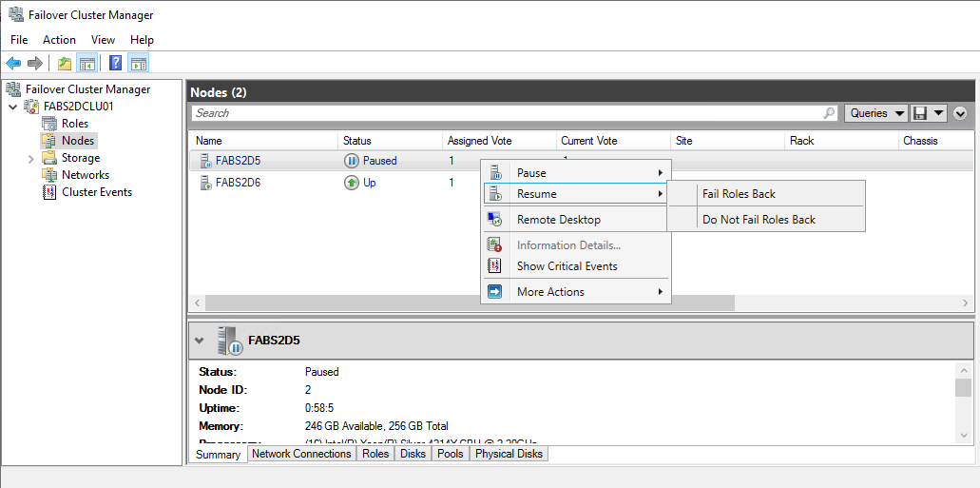The image size is (980, 488).
Task: Open the Physical Disks tab
Action: (x=509, y=455)
